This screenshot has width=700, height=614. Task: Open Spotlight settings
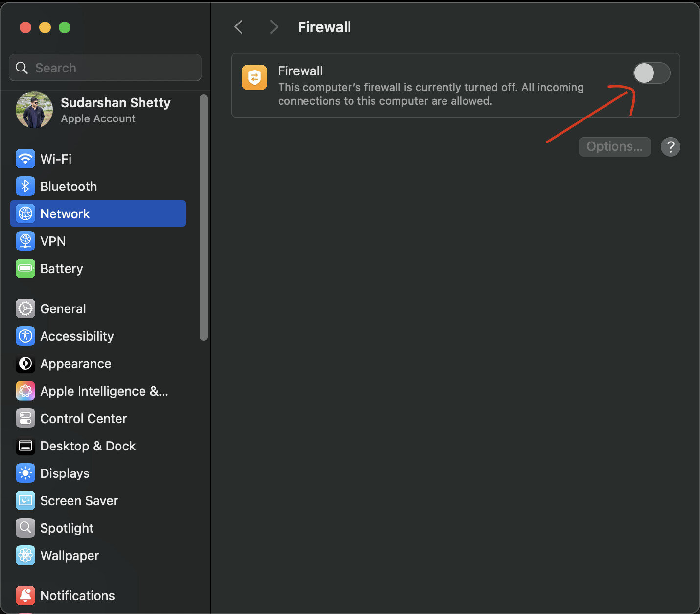tap(67, 528)
